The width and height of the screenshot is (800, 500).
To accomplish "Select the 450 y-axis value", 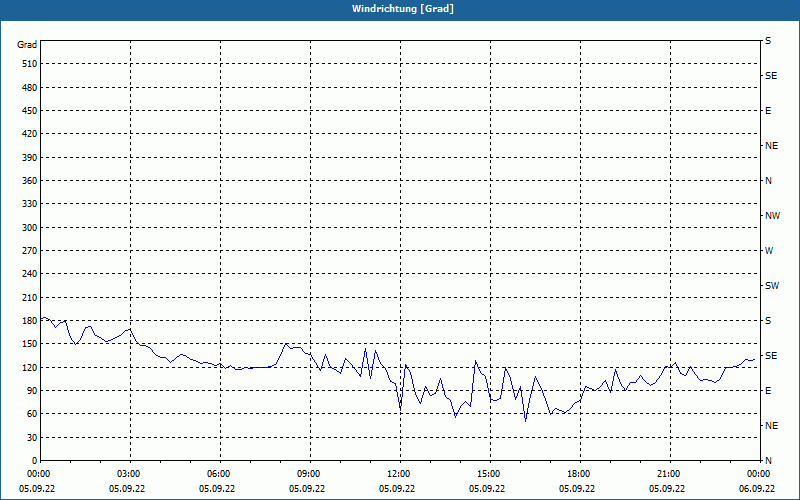I will pyautogui.click(x=30, y=111).
